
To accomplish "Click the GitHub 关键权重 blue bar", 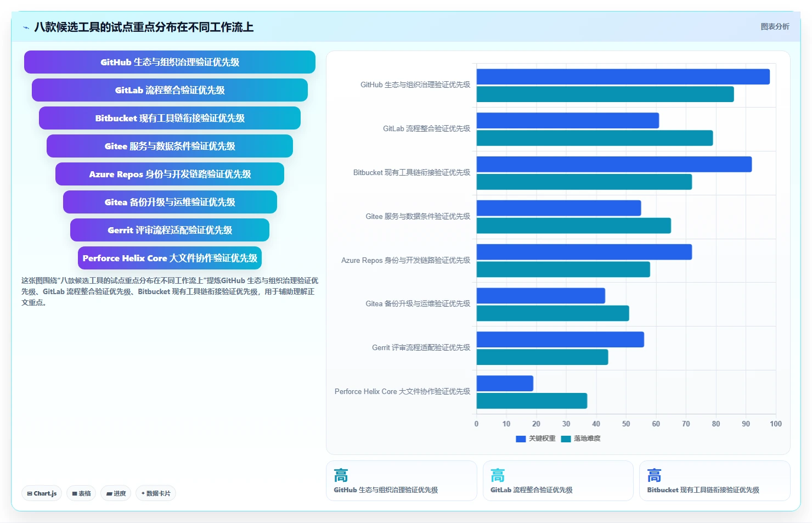I will click(623, 77).
